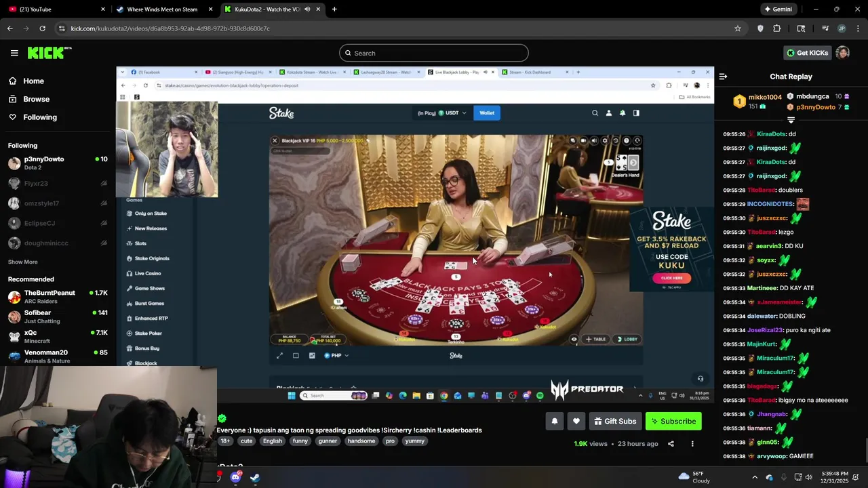View site information icon in address bar
Image resolution: width=868 pixels, height=488 pixels.
point(62,28)
